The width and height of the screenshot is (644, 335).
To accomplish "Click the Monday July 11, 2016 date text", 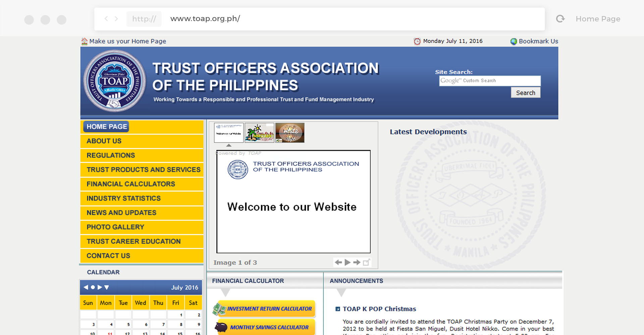I will pos(453,41).
